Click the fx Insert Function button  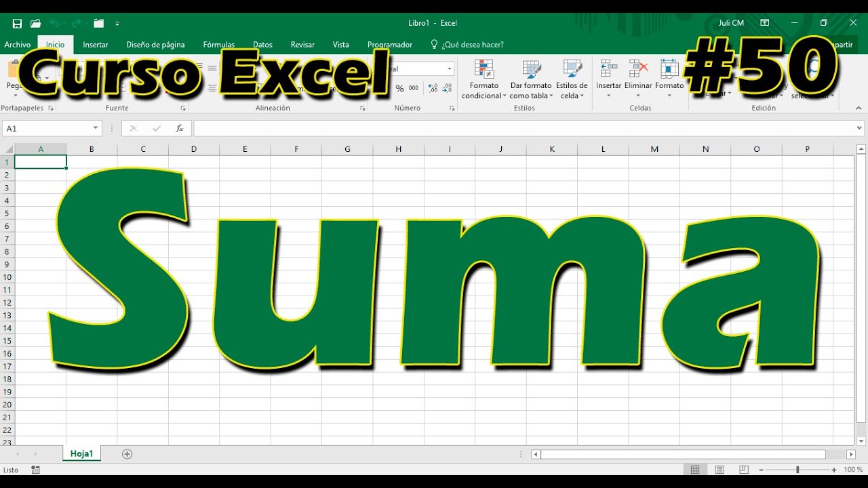point(179,128)
